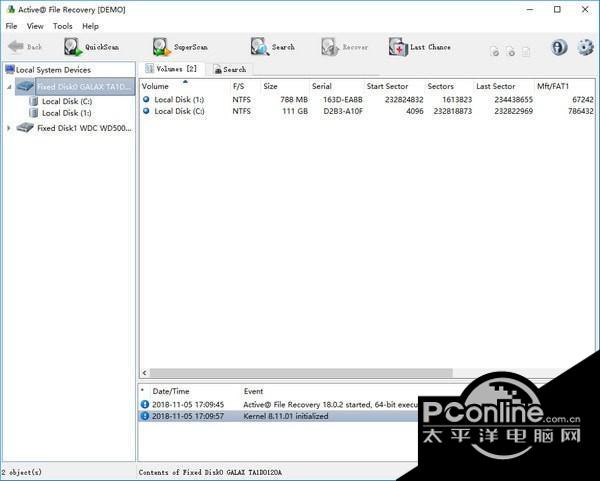The image size is (600, 481).
Task: Click the first small grayed toolbar icon
Action: (494, 51)
